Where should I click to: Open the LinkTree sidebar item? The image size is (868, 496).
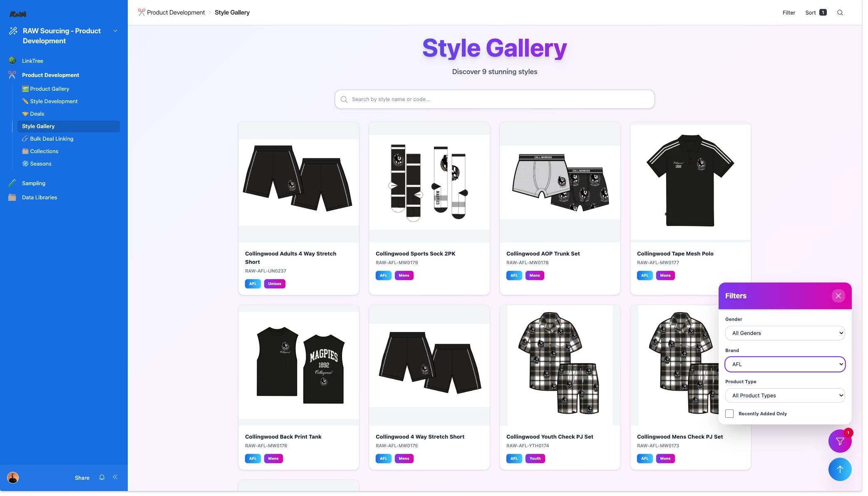click(x=32, y=61)
